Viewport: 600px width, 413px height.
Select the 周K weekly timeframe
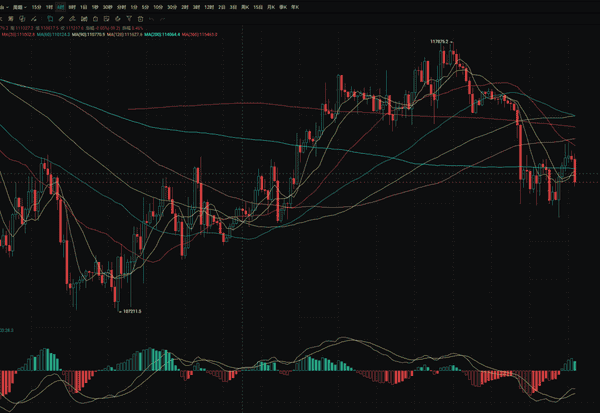pyautogui.click(x=244, y=7)
